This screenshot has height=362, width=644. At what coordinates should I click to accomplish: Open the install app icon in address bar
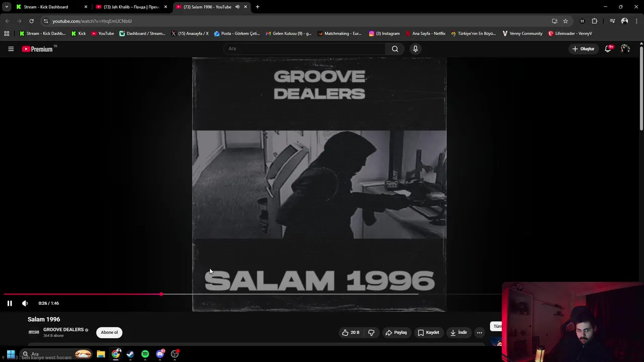pos(554,21)
